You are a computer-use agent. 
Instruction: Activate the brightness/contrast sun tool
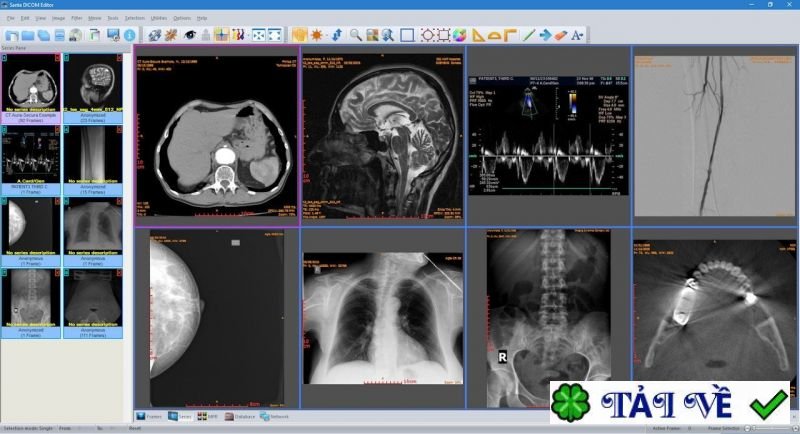(317, 35)
